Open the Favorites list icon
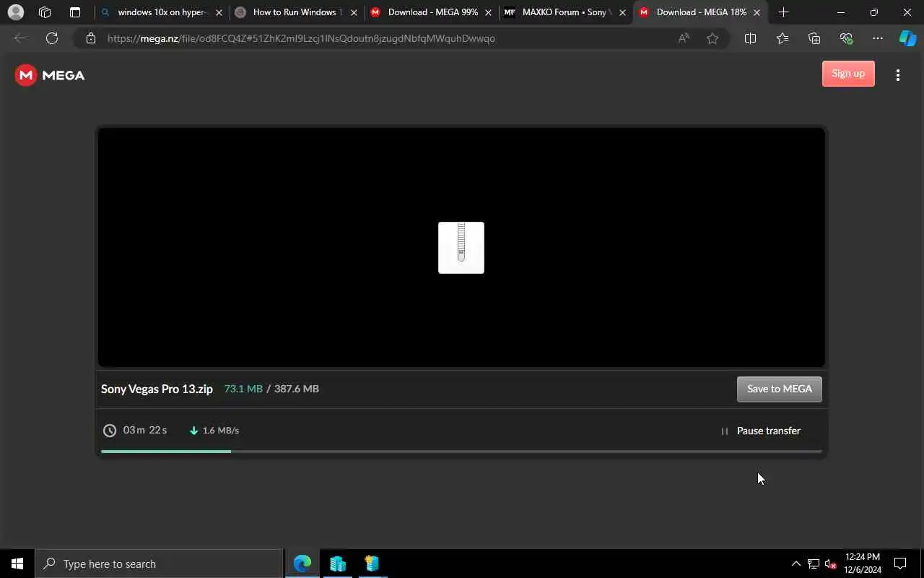 783,38
